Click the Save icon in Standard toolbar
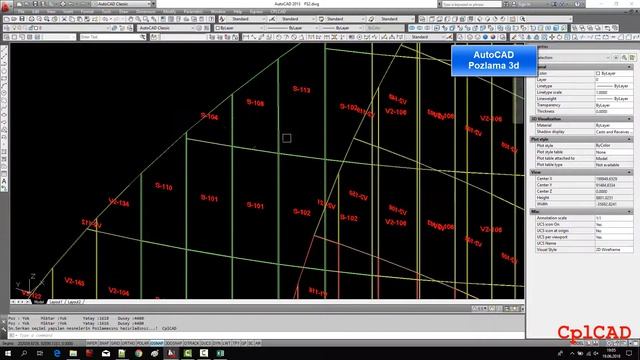 click(22, 19)
